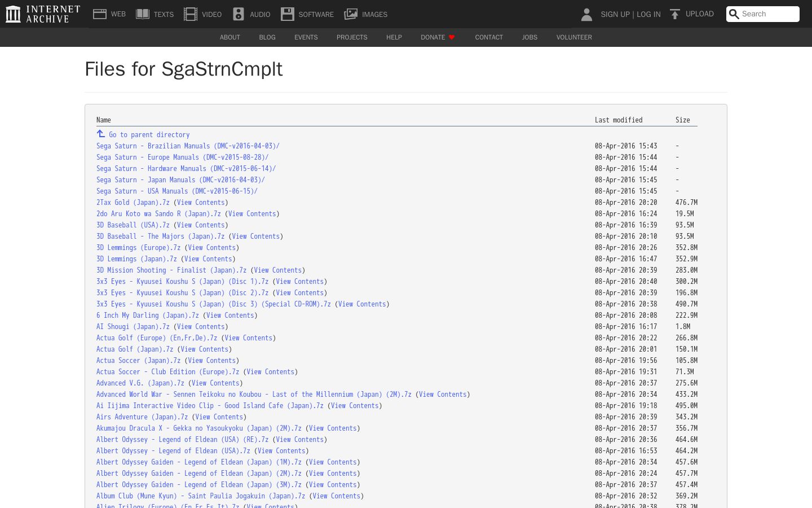Download Actua Golf (Europe) (En,Fr,De).7z
This screenshot has width=812, height=508.
pyautogui.click(x=157, y=338)
